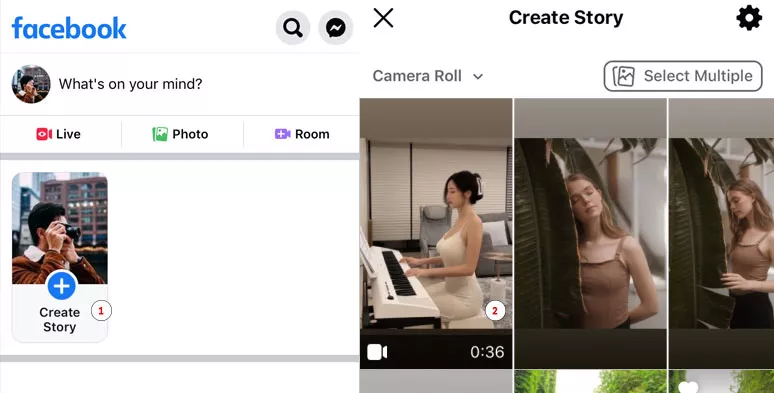Open Messenger chat icon
Image resolution: width=774 pixels, height=393 pixels.
[336, 28]
